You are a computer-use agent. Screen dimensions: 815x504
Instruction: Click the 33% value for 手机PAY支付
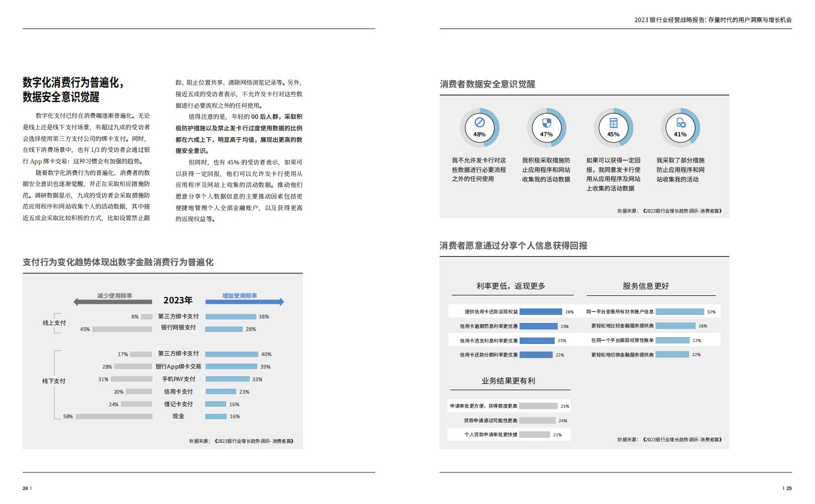[x=257, y=380]
